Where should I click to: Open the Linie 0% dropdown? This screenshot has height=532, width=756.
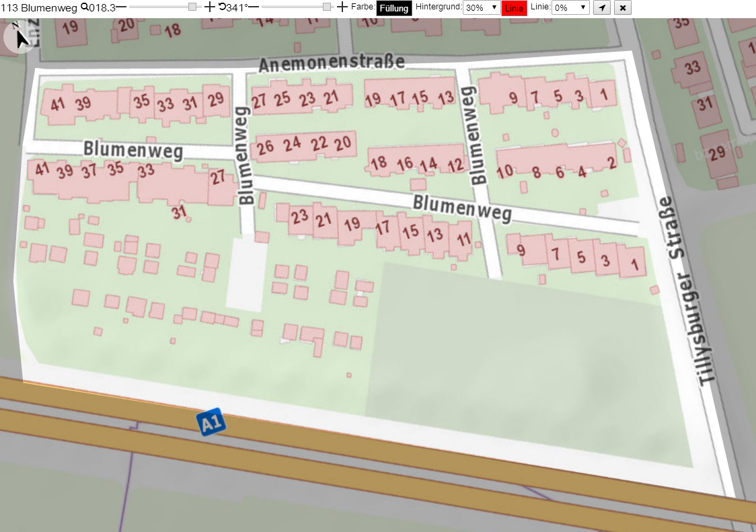570,7
